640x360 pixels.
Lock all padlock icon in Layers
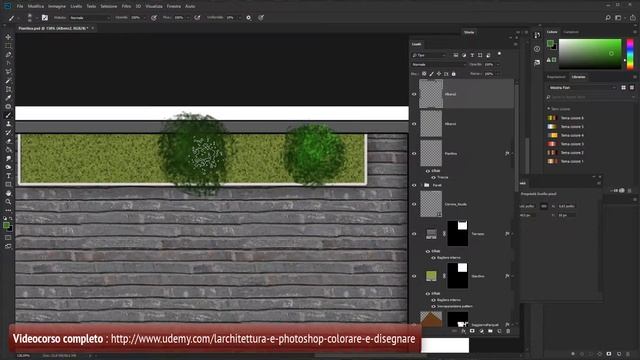pyautogui.click(x=453, y=74)
